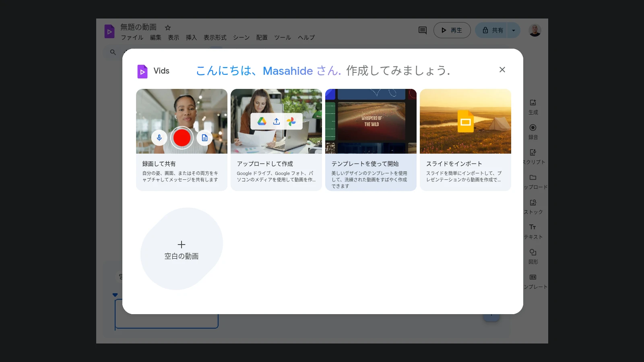This screenshot has width=644, height=362.
Task: Select テンプレートを使って開始 card
Action: (x=371, y=140)
